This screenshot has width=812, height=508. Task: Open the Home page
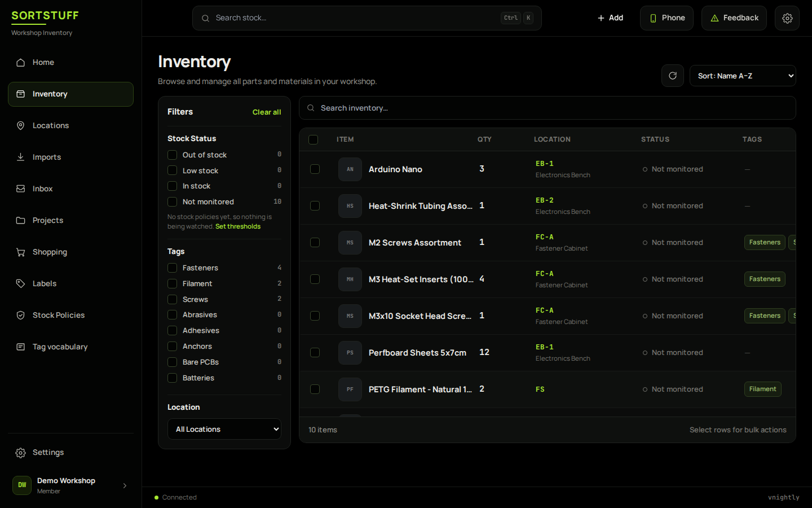(70, 63)
